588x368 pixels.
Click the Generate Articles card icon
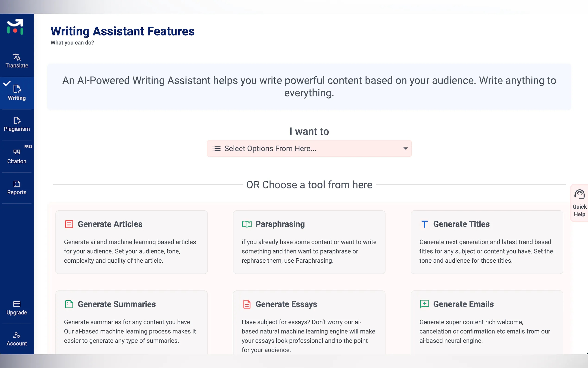pyautogui.click(x=69, y=224)
